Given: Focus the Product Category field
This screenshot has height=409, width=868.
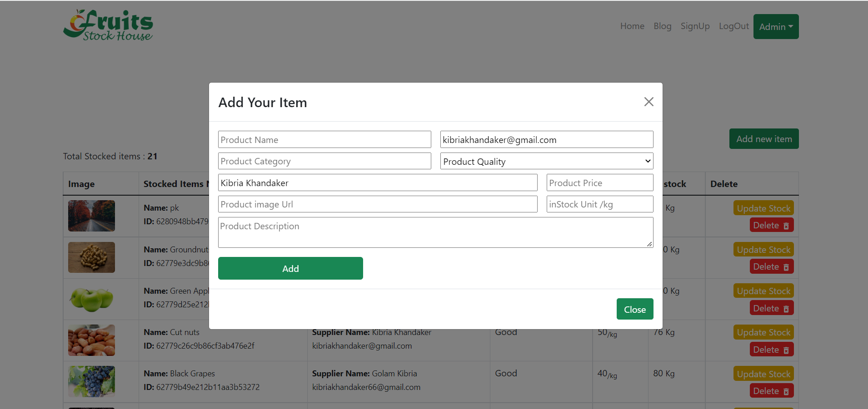Looking at the screenshot, I should coord(324,161).
